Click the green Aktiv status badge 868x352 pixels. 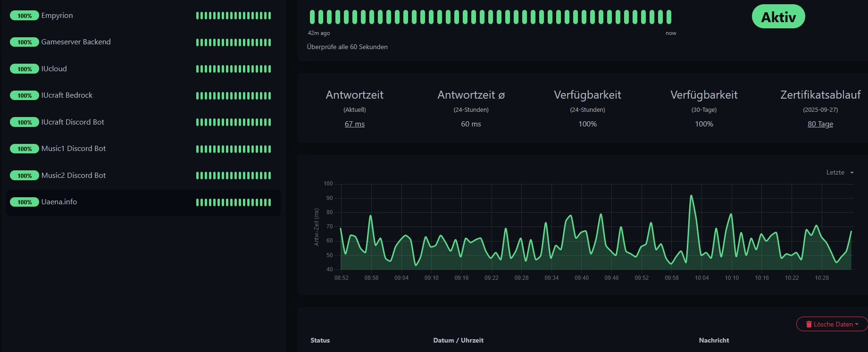click(778, 17)
